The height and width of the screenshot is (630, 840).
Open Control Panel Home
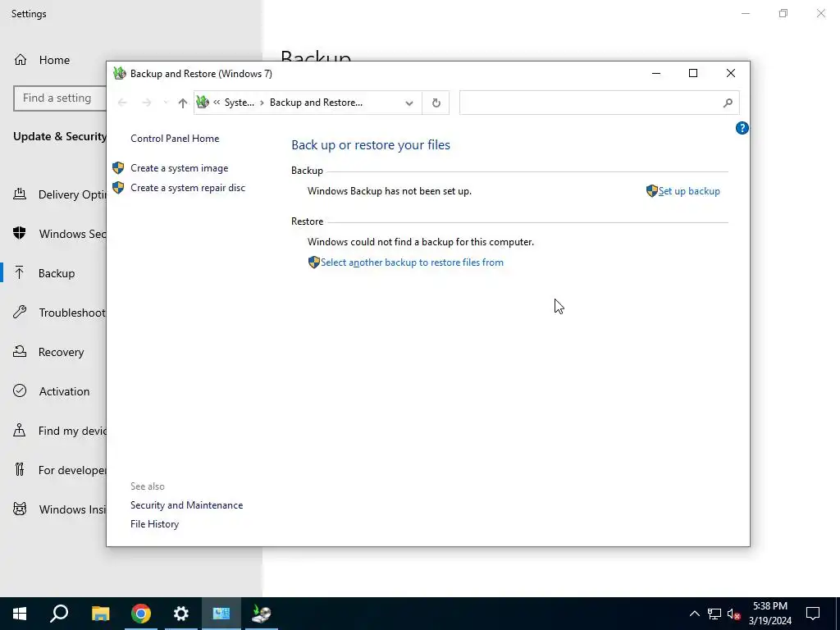[175, 139]
